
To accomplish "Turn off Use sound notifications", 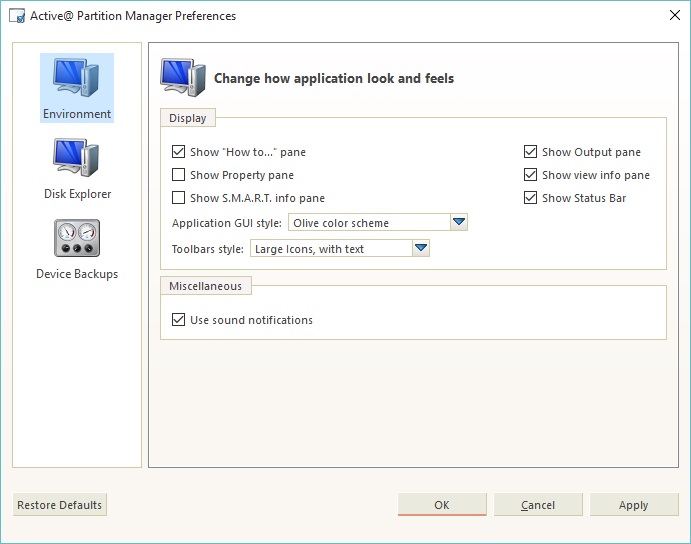I will 178,319.
